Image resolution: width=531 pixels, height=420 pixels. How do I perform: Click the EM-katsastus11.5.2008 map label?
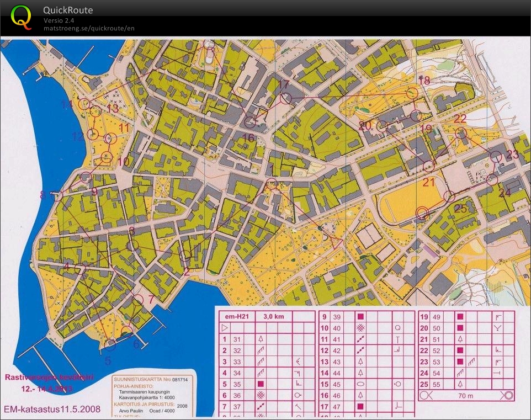[52, 409]
